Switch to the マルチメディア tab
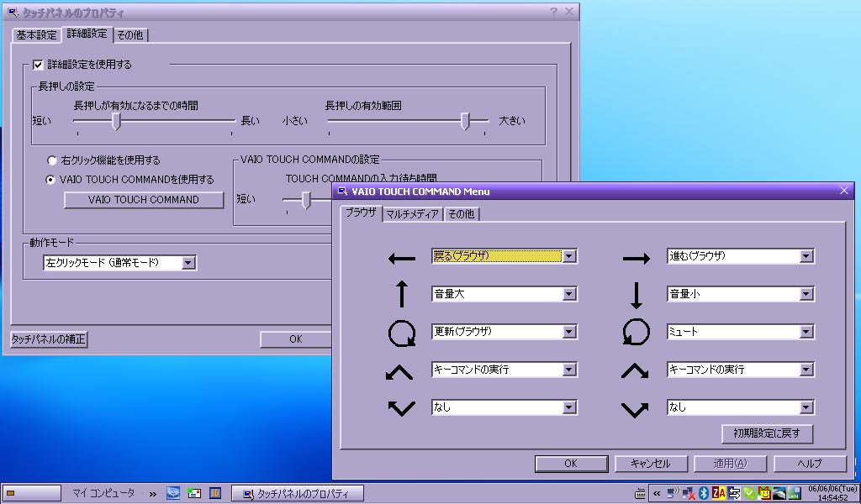This screenshot has height=504, width=861. 412,214
